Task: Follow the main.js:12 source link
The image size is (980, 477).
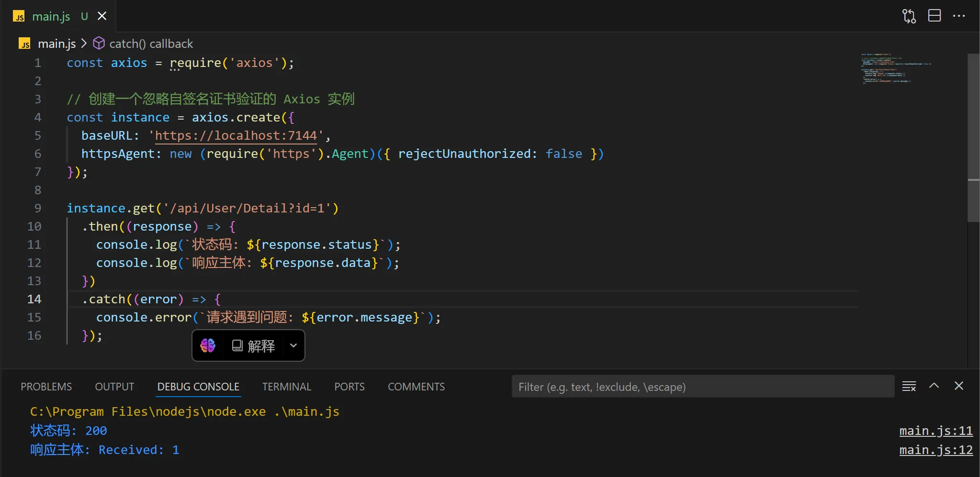Action: [x=935, y=450]
